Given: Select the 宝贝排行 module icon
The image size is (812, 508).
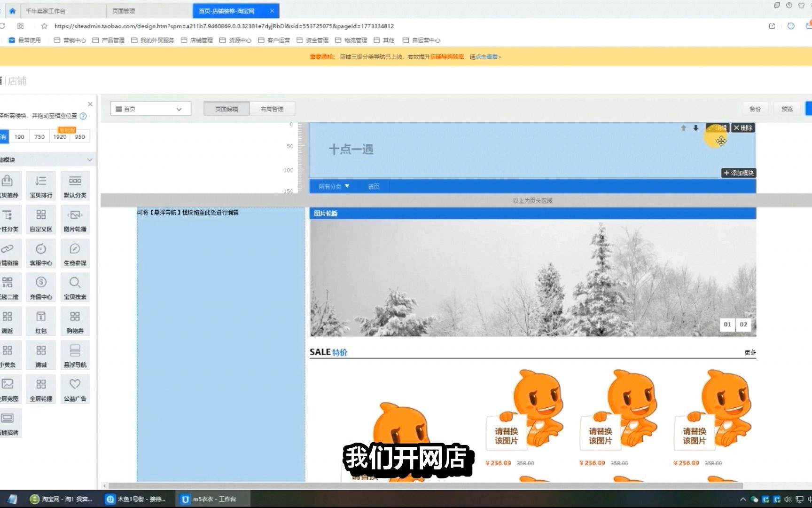Looking at the screenshot, I should 41,185.
